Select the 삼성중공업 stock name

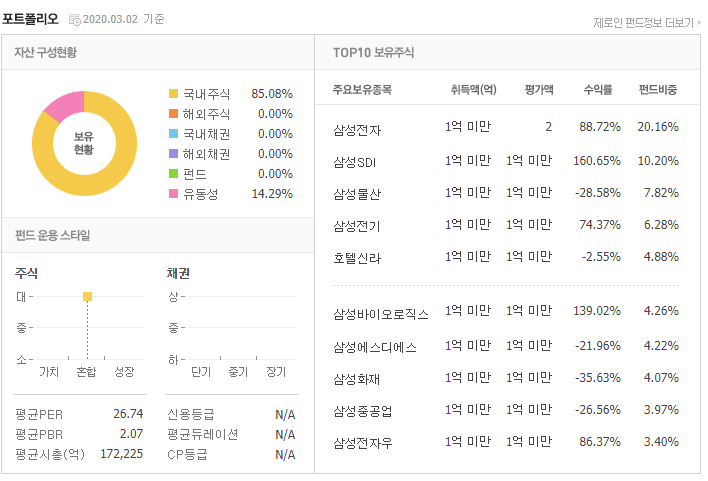[x=363, y=411]
